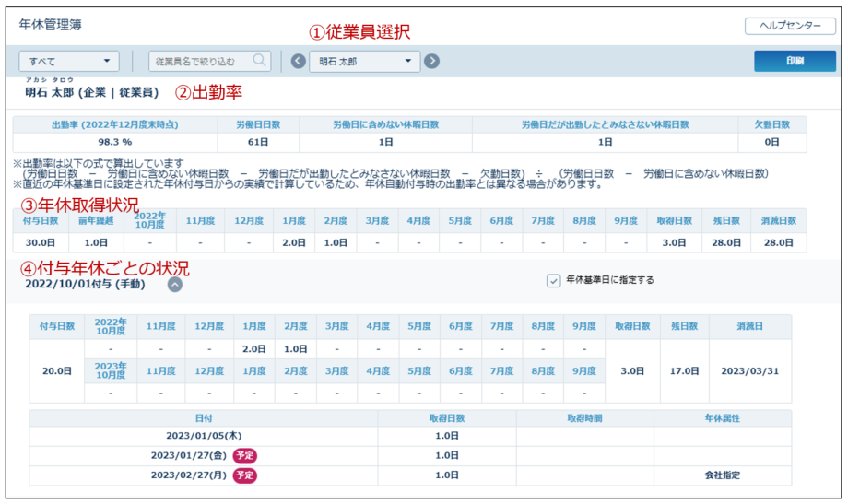This screenshot has width=848, height=504.
Task: Click the 17.0日 remaining days cell
Action: [x=684, y=371]
